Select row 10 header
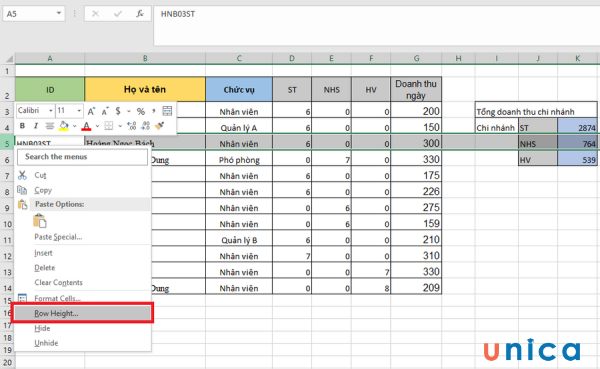 (x=8, y=224)
